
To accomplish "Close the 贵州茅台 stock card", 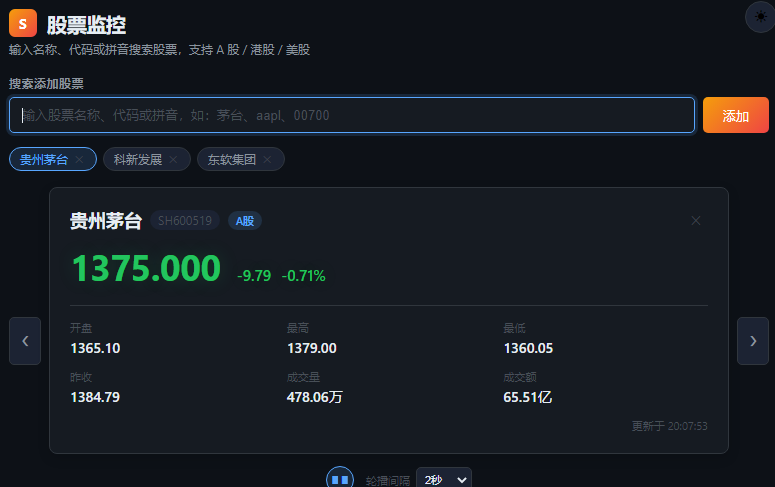I will tap(696, 221).
